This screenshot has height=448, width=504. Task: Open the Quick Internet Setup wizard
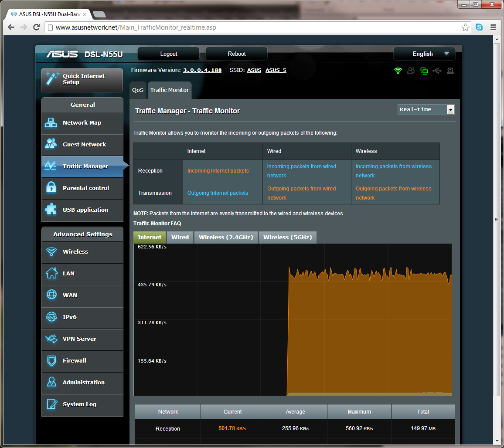82,80
